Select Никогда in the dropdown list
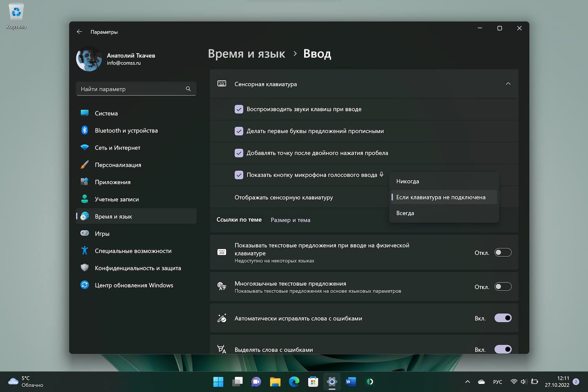The image size is (588, 392). pyautogui.click(x=408, y=181)
